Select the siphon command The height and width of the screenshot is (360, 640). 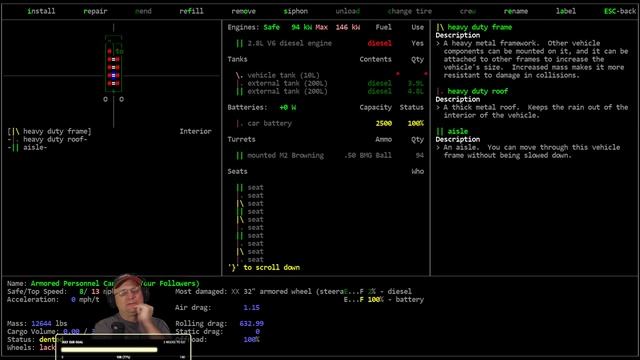point(296,11)
